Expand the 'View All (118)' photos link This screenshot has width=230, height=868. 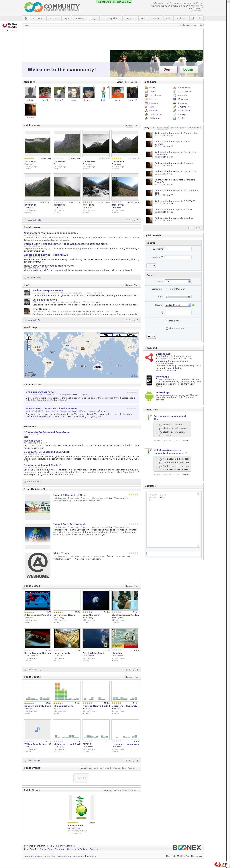35,220
